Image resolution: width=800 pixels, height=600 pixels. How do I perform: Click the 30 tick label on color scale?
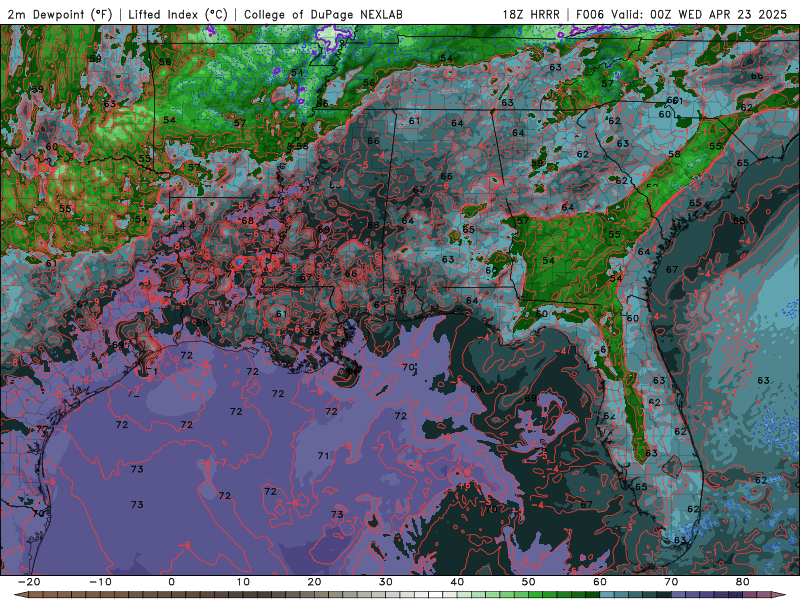pos(386,582)
